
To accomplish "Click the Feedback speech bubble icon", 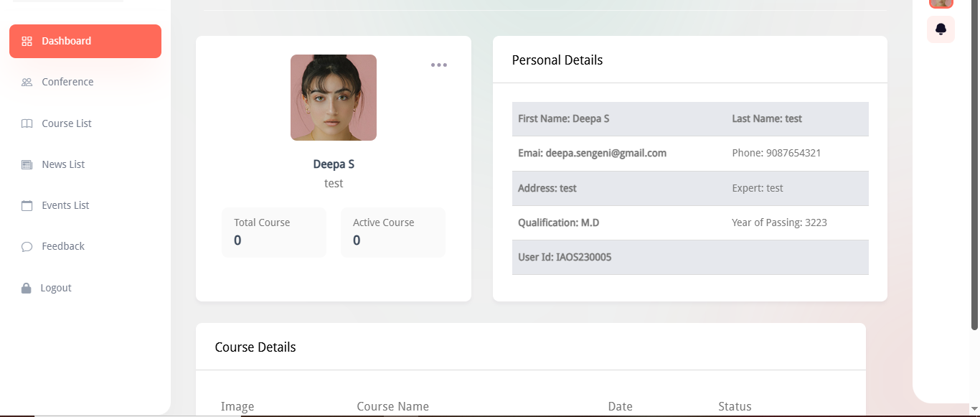I will click(x=27, y=247).
